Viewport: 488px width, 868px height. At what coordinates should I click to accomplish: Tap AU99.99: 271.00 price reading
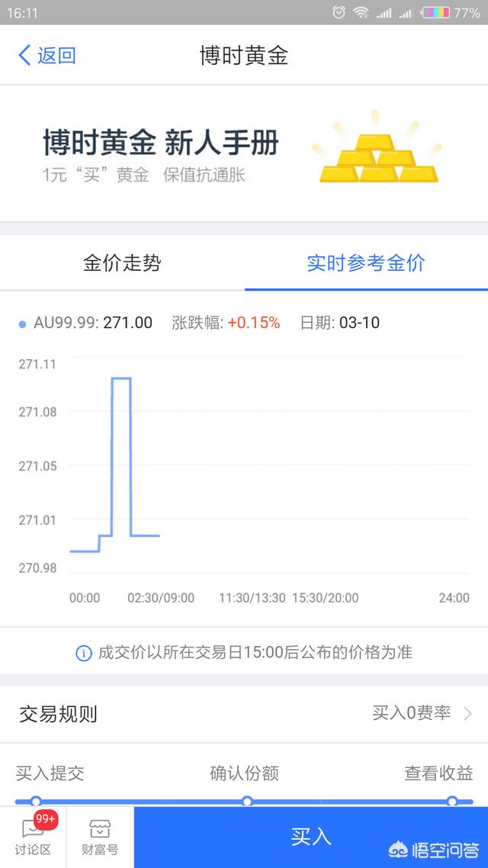[x=93, y=323]
